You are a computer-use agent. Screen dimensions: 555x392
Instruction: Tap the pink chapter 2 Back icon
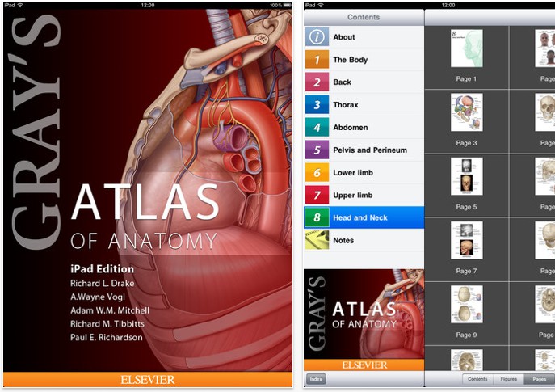(317, 82)
